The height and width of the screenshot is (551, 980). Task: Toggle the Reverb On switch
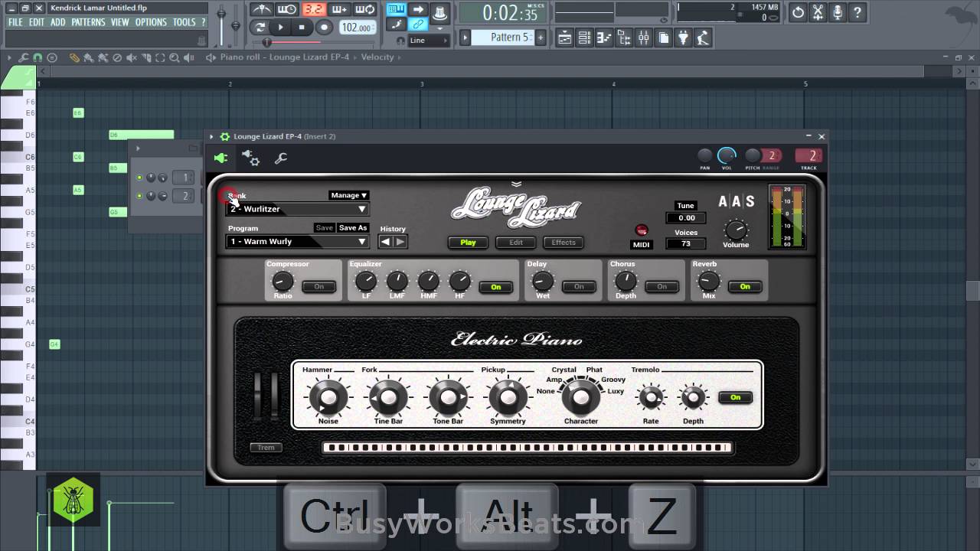(x=745, y=287)
